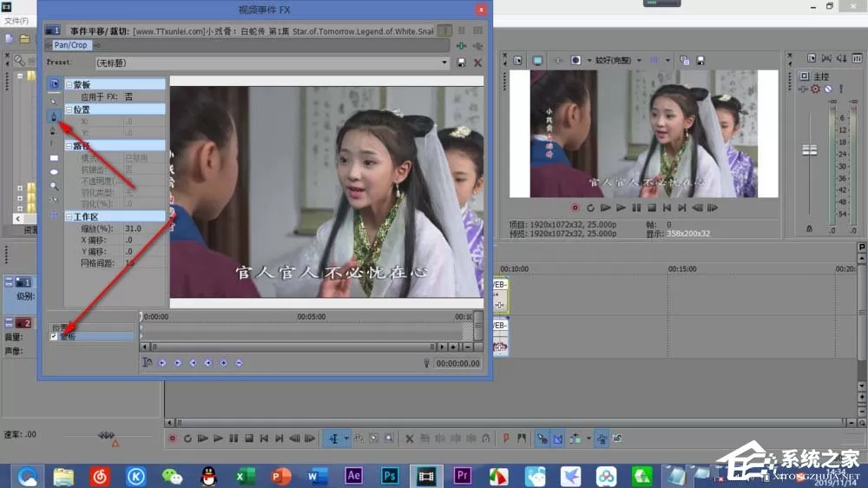Screen dimensions: 868x488
Task: Open WeChat from taskbar
Action: click(x=172, y=477)
